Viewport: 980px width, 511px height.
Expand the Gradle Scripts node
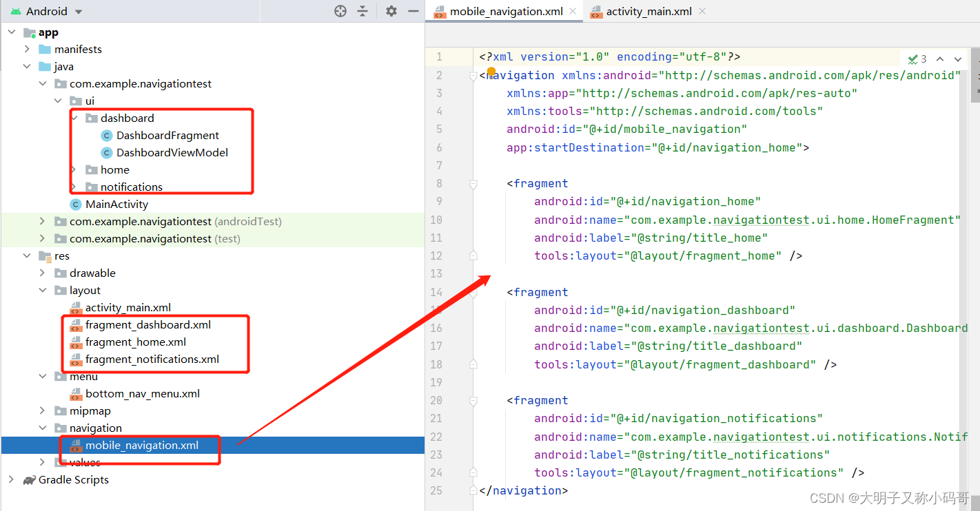[12, 480]
